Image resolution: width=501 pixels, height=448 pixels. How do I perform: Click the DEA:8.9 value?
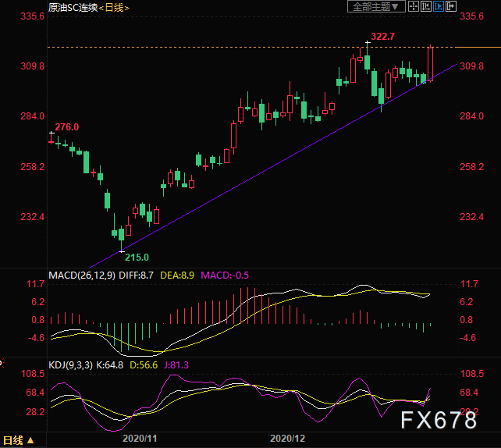(177, 276)
